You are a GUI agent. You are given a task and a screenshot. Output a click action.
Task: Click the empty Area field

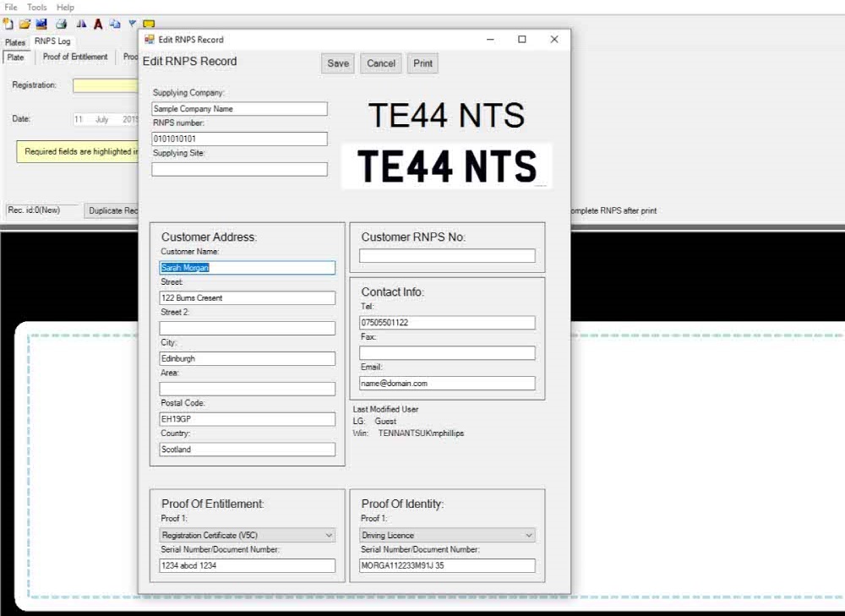(248, 389)
